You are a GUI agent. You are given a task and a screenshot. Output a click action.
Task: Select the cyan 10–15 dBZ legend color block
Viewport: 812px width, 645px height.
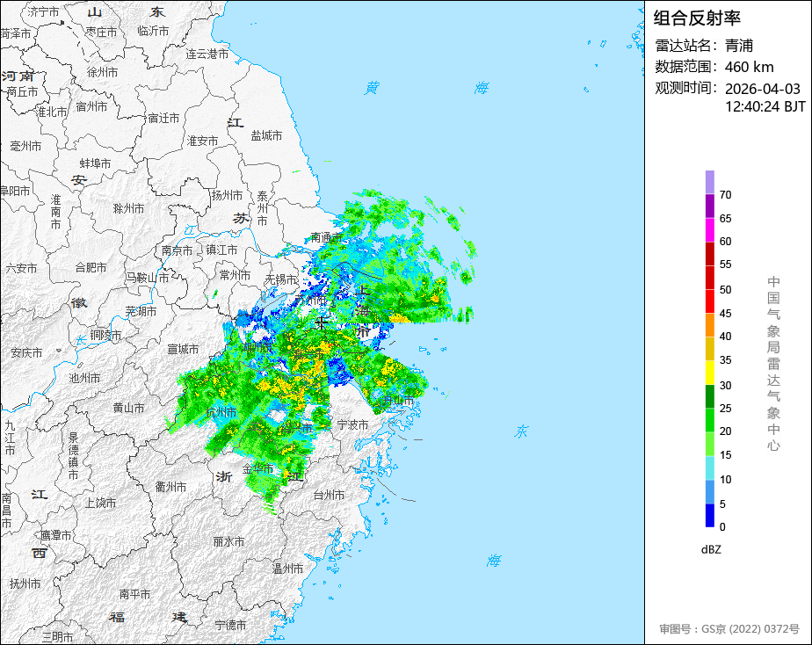pos(709,467)
